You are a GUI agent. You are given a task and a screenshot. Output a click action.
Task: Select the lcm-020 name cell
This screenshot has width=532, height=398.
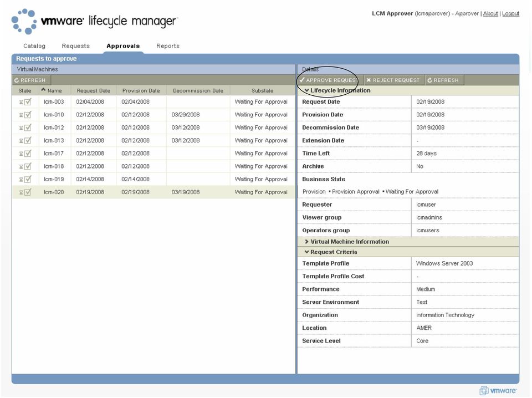(54, 192)
